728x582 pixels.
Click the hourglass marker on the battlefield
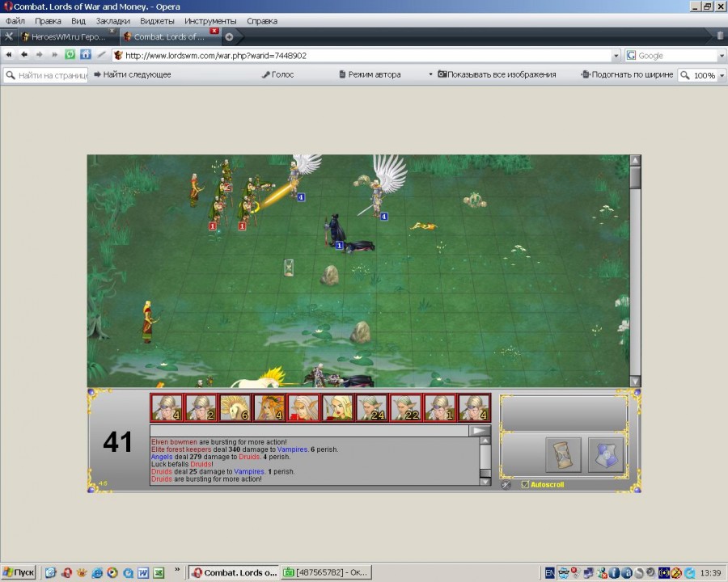pyautogui.click(x=289, y=268)
